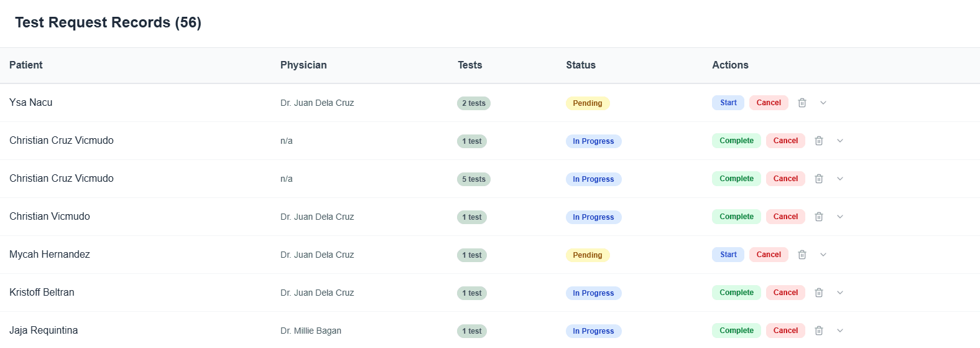Image resolution: width=980 pixels, height=348 pixels.
Task: Select patient name Kristoff Beltran
Action: coord(42,293)
